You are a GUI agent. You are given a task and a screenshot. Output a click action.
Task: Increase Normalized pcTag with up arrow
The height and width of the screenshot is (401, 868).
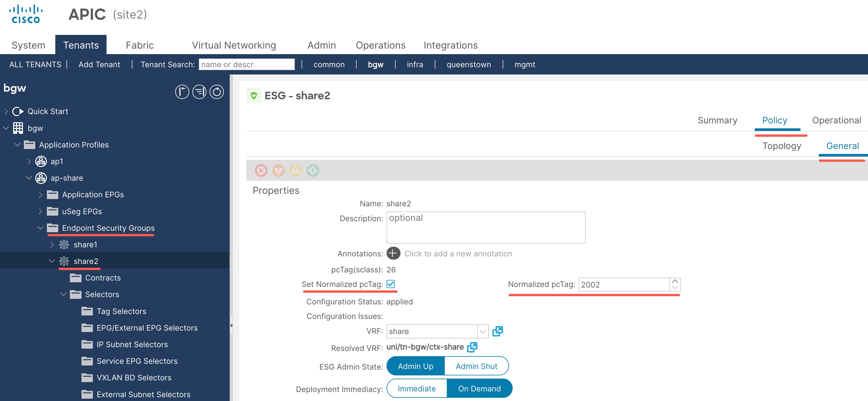[675, 281]
